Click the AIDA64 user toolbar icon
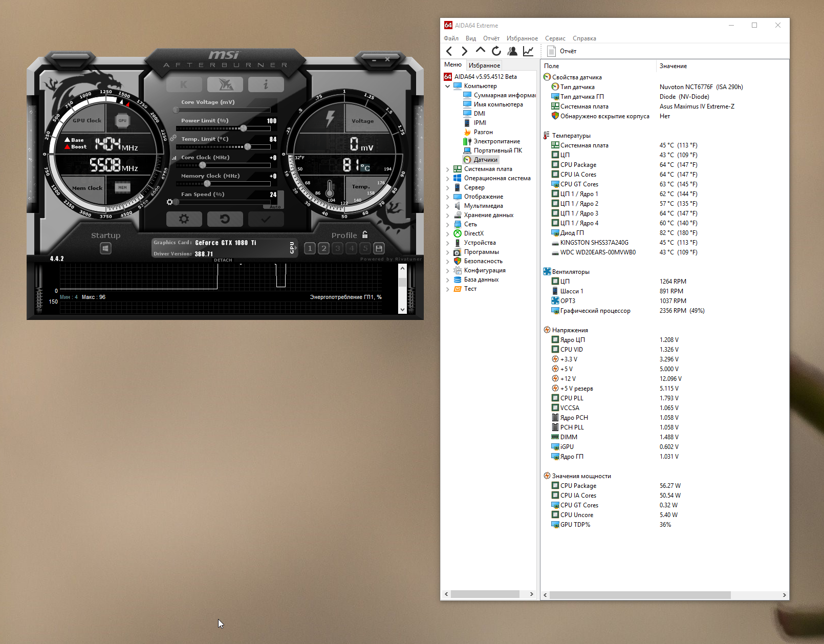Viewport: 824px width, 644px height. pos(512,51)
